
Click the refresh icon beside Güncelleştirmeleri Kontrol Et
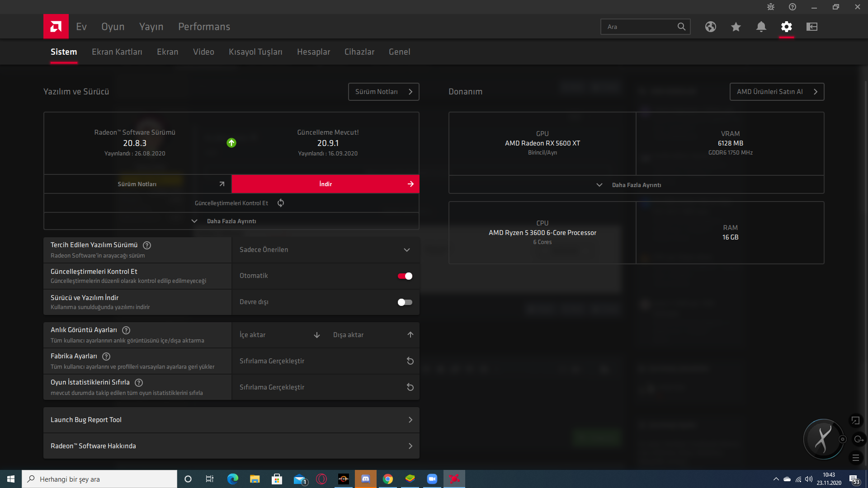[x=281, y=203]
